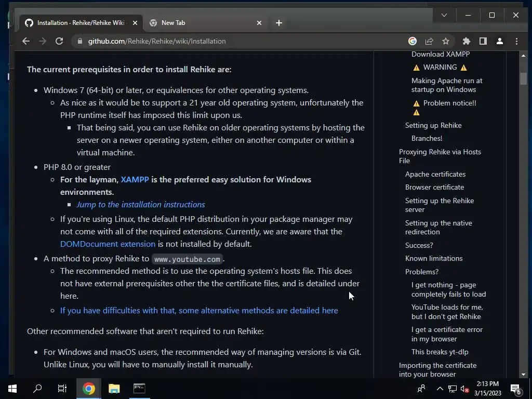532x399 pixels.
Task: Go to Importing the certificate into your browser
Action: click(437, 370)
